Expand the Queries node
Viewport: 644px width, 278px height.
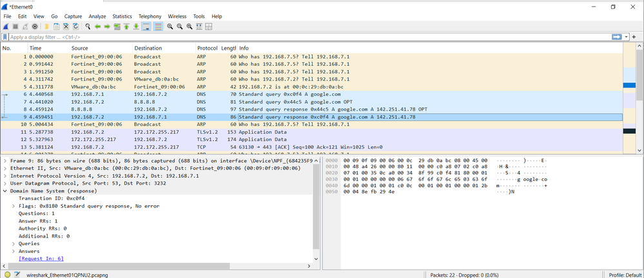pyautogui.click(x=14, y=243)
